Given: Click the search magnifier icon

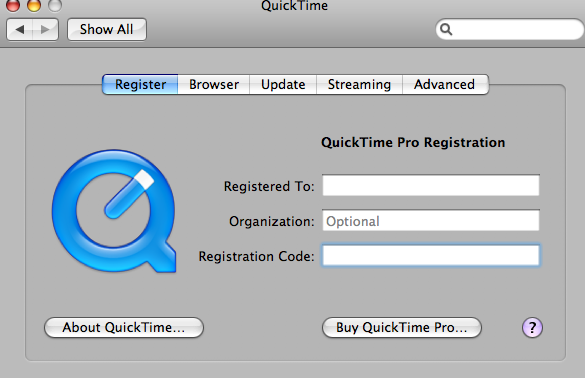Looking at the screenshot, I should [446, 29].
